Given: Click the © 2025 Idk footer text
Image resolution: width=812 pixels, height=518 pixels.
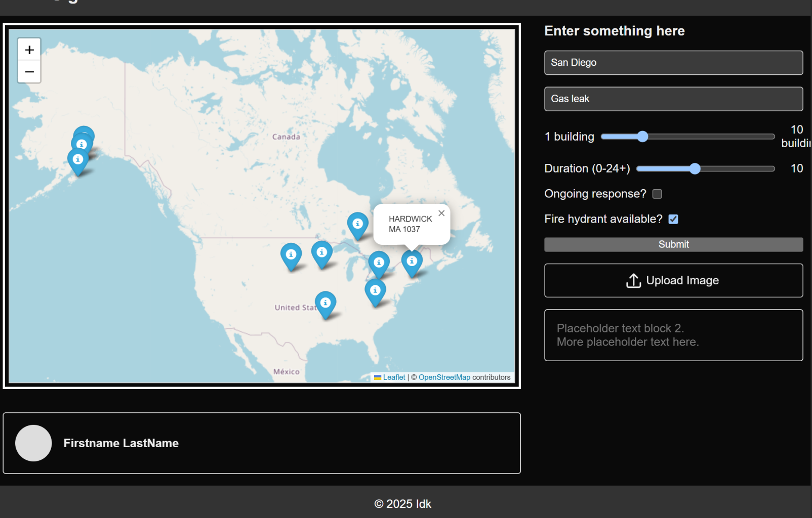Looking at the screenshot, I should [x=403, y=504].
